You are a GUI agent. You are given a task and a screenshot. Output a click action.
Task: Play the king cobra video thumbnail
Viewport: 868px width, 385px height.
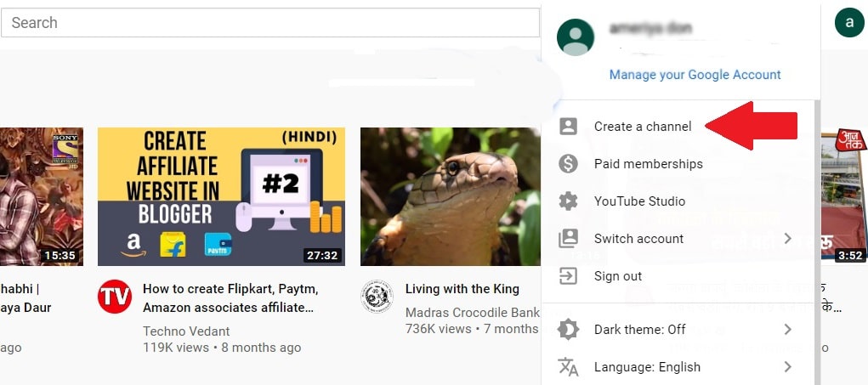450,196
